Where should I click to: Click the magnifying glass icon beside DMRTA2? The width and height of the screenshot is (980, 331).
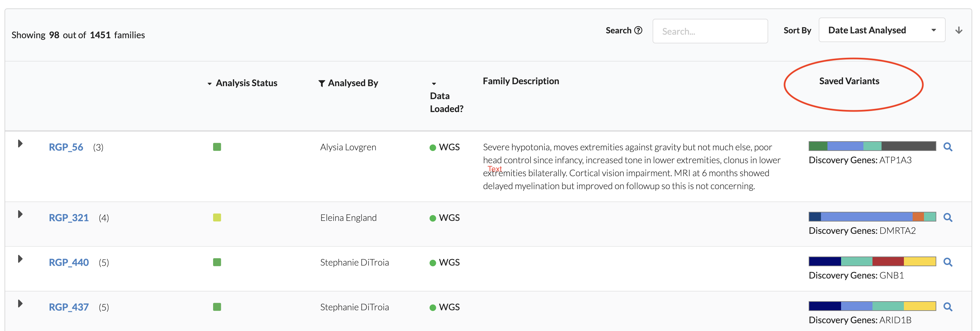(x=948, y=217)
